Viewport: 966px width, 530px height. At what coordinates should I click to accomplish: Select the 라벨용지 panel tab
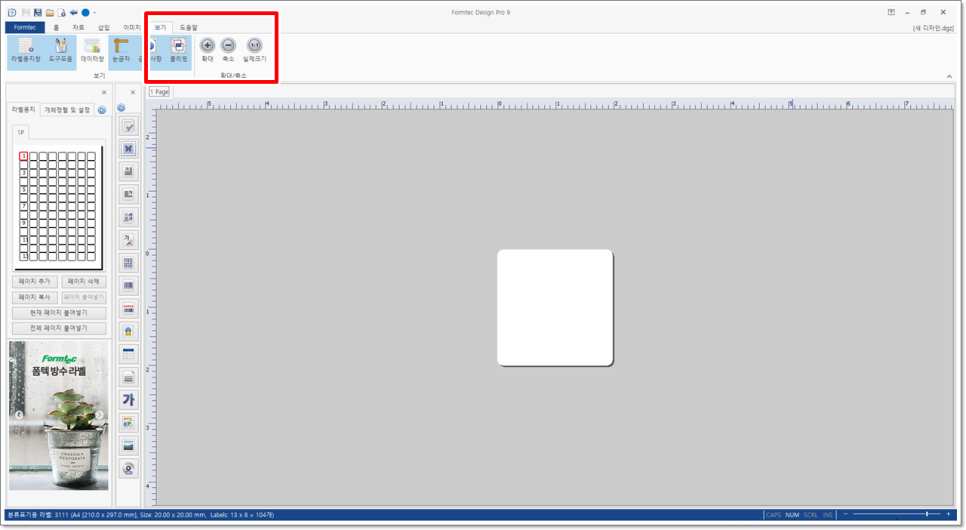click(x=23, y=109)
